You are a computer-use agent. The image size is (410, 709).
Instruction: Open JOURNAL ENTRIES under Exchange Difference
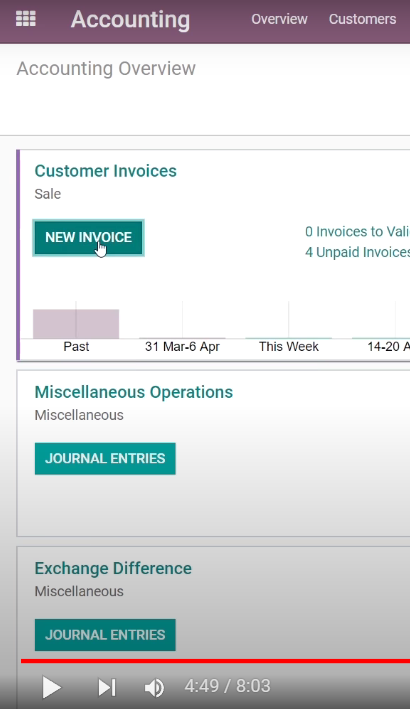(105, 635)
